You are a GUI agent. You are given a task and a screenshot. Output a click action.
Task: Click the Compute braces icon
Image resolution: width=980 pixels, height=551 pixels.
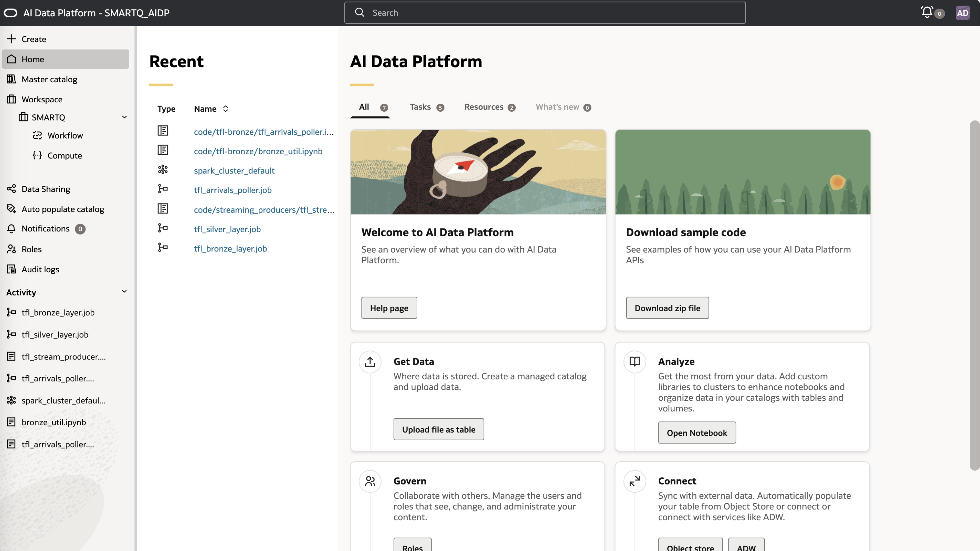point(37,155)
